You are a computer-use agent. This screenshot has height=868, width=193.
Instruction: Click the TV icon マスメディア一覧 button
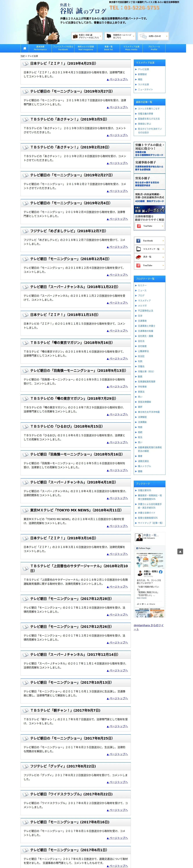(150, 249)
